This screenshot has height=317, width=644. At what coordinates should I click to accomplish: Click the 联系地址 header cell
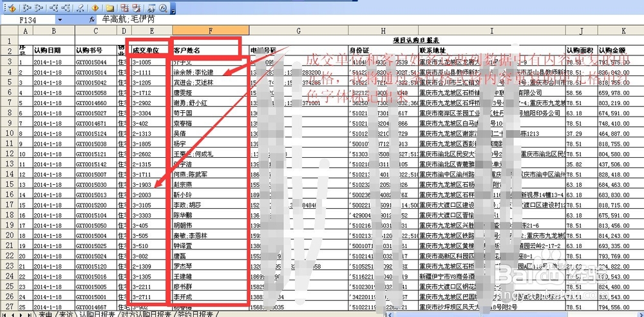point(491,50)
